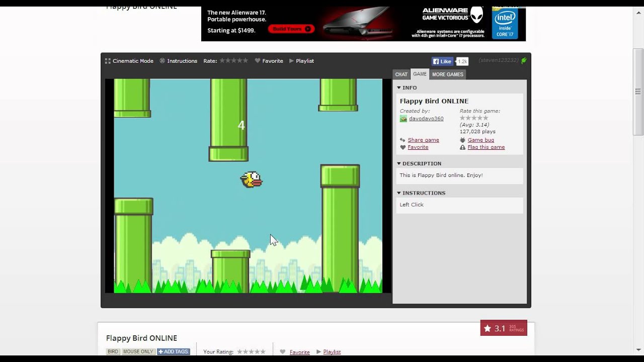Click the bug icon beside Game bug
This screenshot has height=362, width=644.
(x=463, y=140)
